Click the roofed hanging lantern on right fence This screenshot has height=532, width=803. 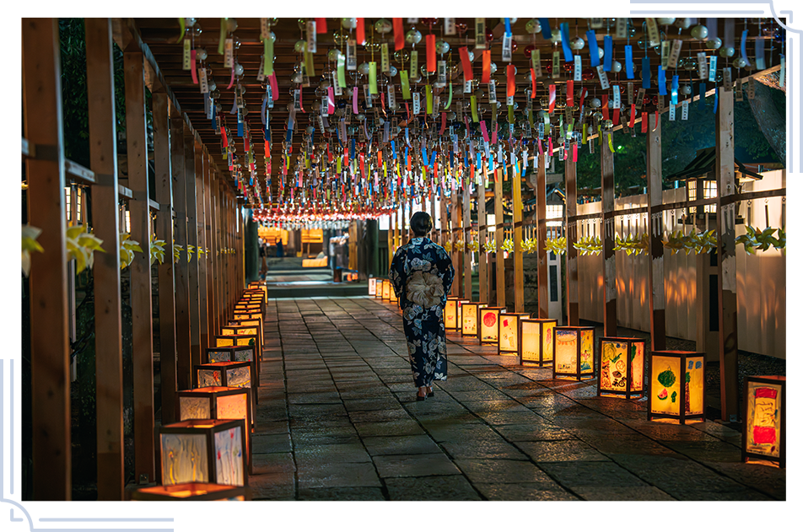tap(702, 187)
